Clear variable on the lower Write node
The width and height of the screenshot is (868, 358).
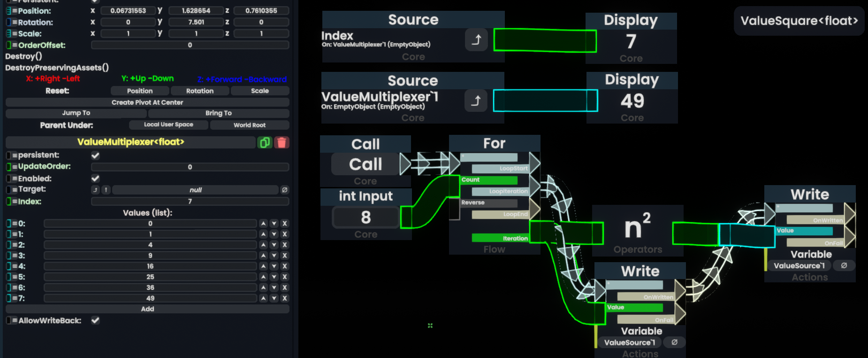pos(674,342)
